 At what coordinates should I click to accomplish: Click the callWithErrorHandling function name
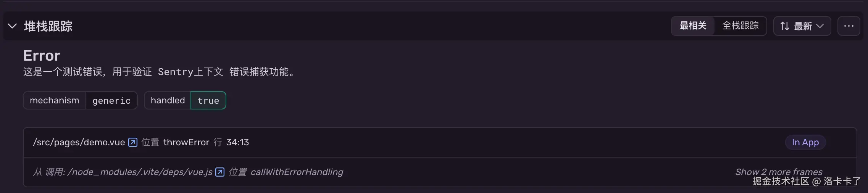(x=297, y=172)
